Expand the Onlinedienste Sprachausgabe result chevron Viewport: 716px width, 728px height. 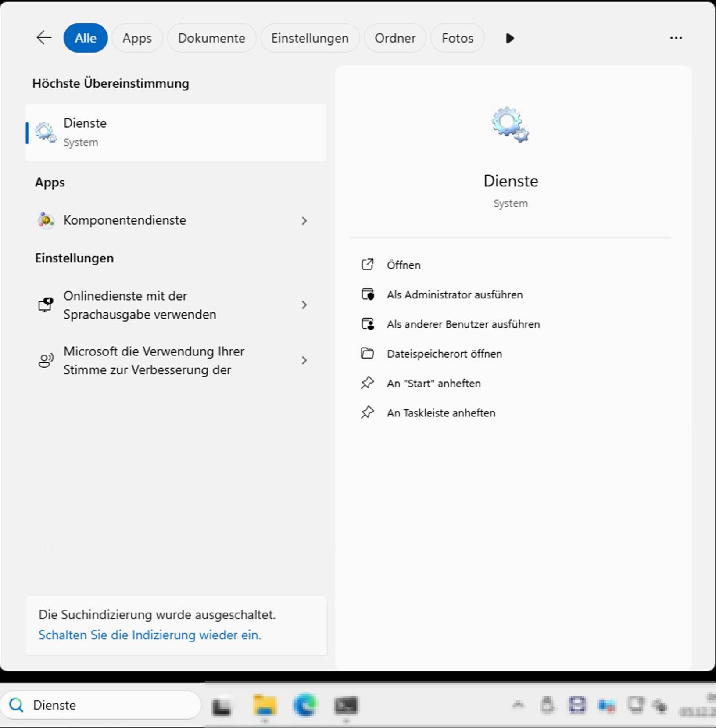[304, 305]
